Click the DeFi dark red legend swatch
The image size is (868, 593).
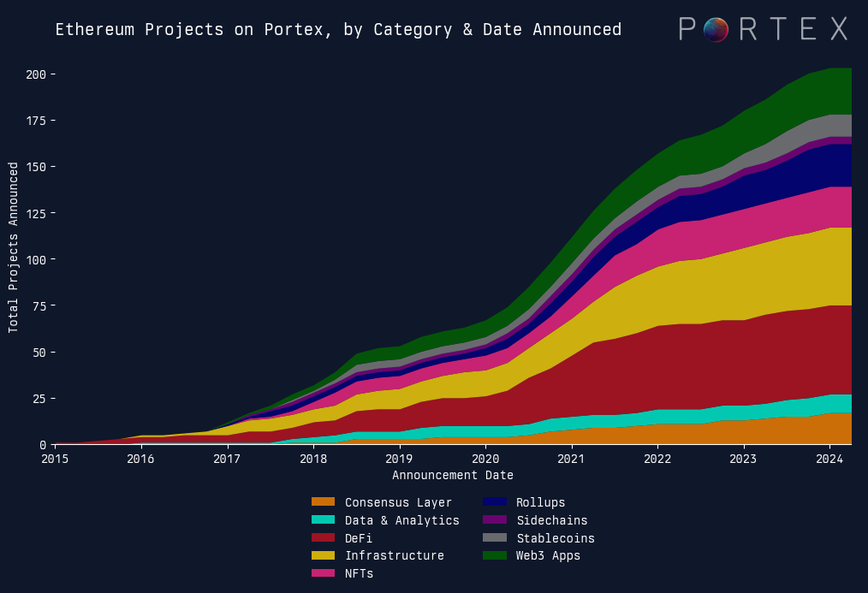(x=323, y=537)
